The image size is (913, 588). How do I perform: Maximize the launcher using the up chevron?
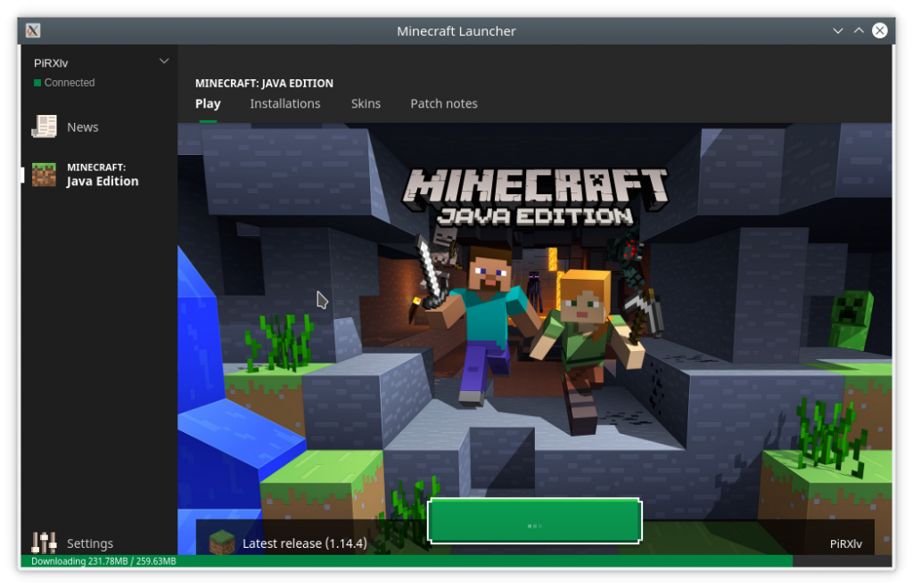[859, 31]
